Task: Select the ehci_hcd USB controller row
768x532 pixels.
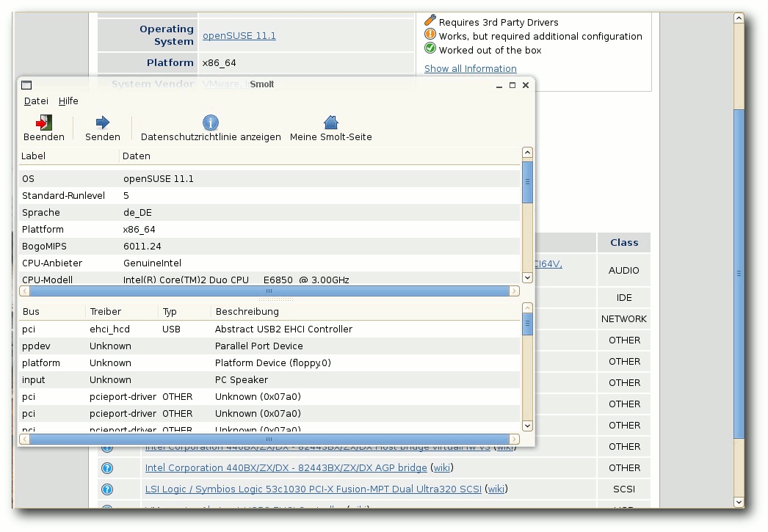Action: [x=269, y=329]
